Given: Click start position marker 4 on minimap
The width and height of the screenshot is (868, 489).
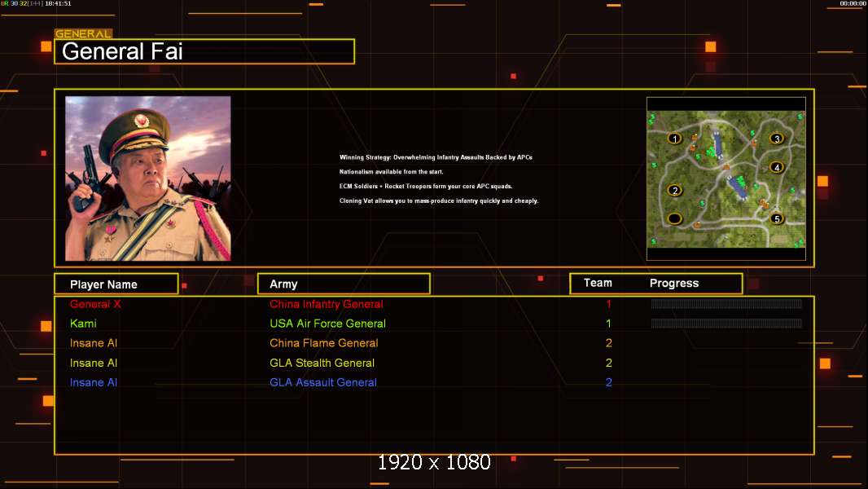Looking at the screenshot, I should point(777,167).
